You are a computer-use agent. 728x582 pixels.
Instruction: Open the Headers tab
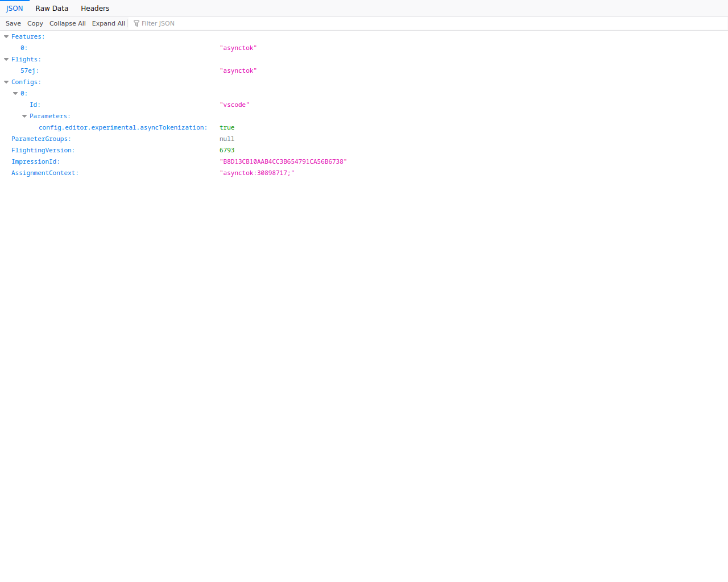[x=95, y=9]
